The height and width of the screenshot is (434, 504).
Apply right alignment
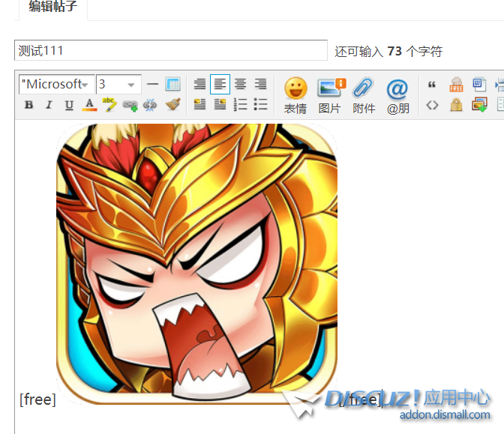(261, 84)
